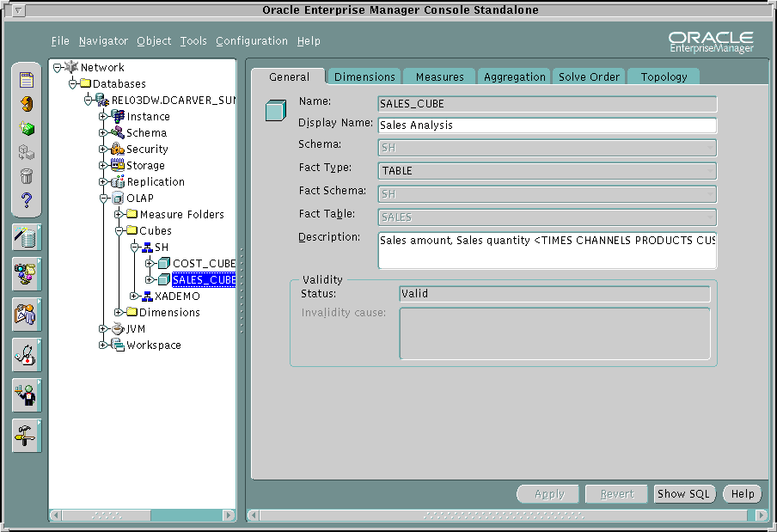
Task: Open the waiter service tool drawer
Action: pos(27,395)
